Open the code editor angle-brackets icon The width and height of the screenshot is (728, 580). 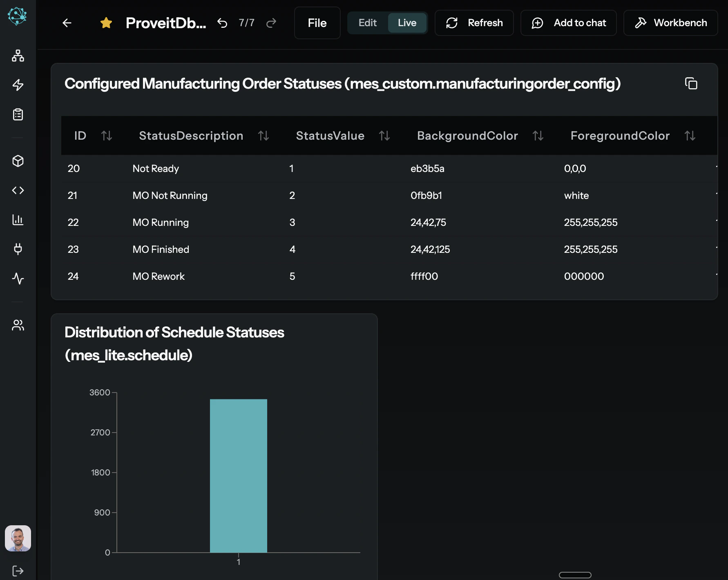pos(18,190)
